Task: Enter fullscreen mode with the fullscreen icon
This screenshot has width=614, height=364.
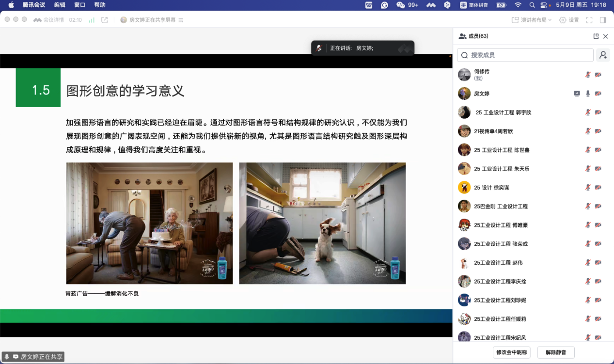Action: pos(589,20)
